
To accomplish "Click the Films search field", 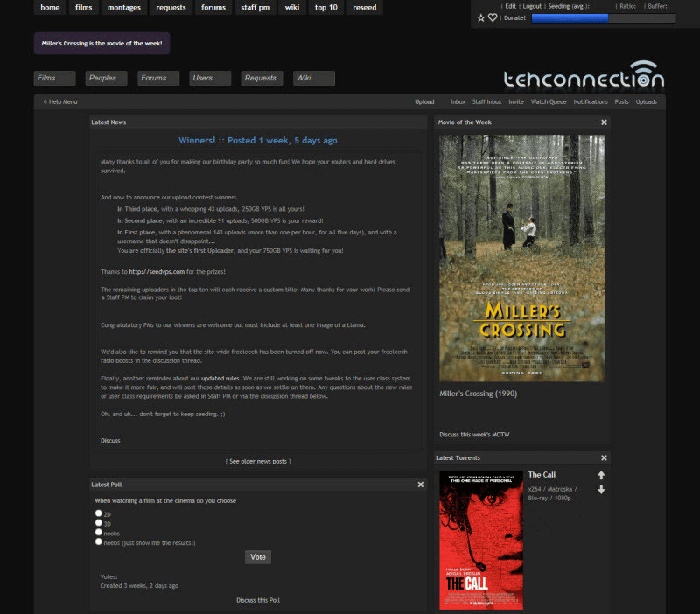I will pos(55,78).
